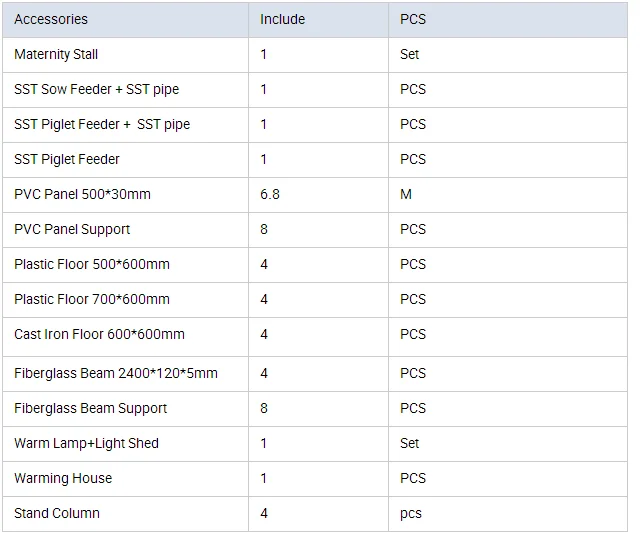The height and width of the screenshot is (540, 643).
Task: Click the Cast Iron Floor 600*600mm cell
Action: (99, 334)
